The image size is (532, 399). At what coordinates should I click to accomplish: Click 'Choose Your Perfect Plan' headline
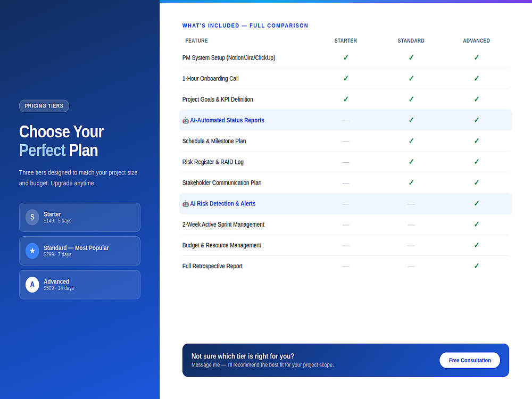61,141
